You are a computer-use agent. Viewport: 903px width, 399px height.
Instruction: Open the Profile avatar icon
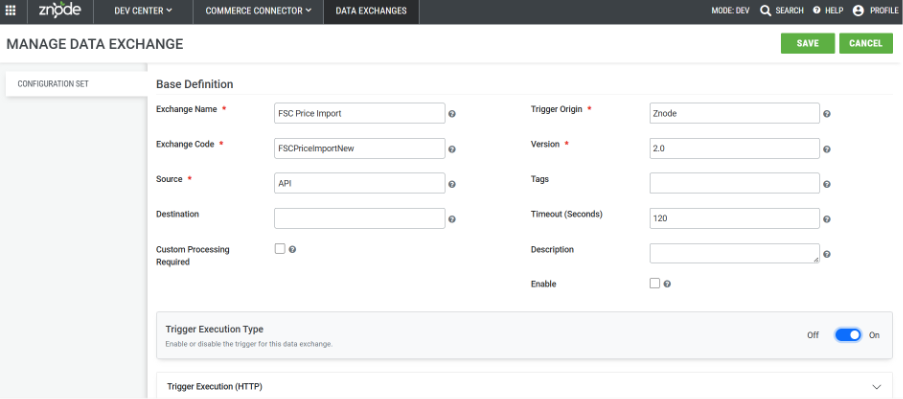(x=858, y=10)
